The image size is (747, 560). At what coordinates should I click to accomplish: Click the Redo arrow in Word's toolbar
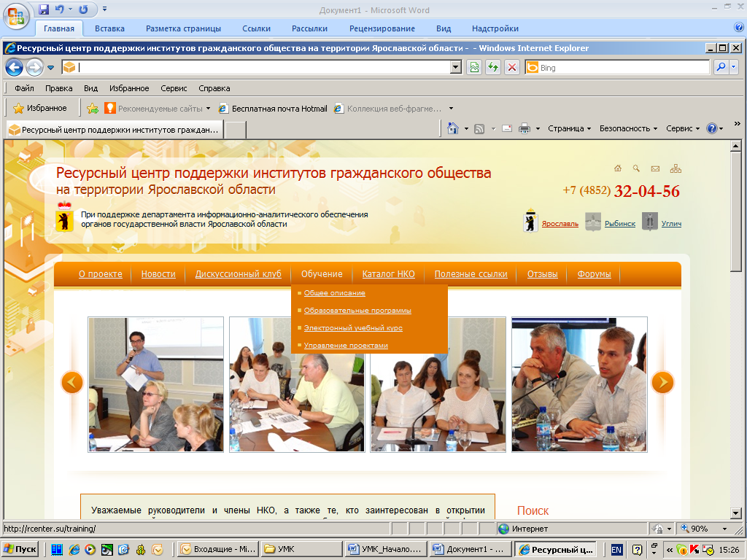(x=83, y=9)
